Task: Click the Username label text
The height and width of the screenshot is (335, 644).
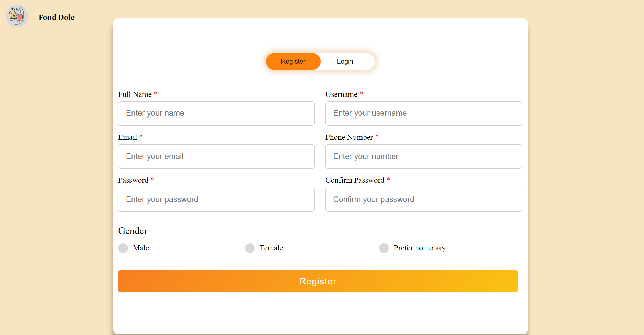Action: coord(341,94)
